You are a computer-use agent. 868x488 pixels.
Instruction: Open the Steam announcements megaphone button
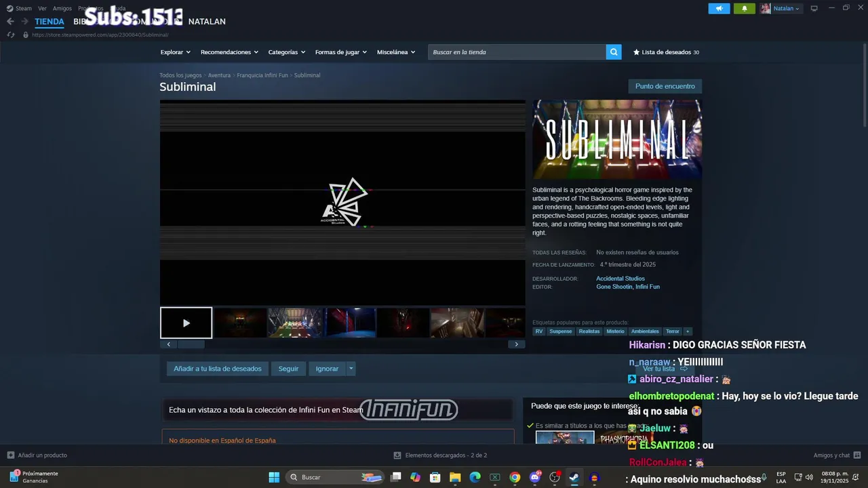click(x=719, y=8)
